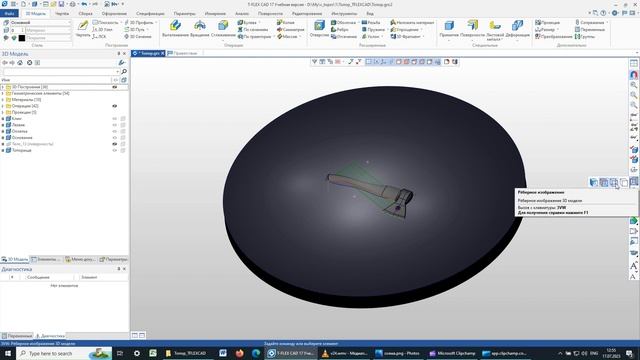Choose the По сечениям loft tool
Image resolution: width=640 pixels, height=360 pixels.
click(253, 29)
